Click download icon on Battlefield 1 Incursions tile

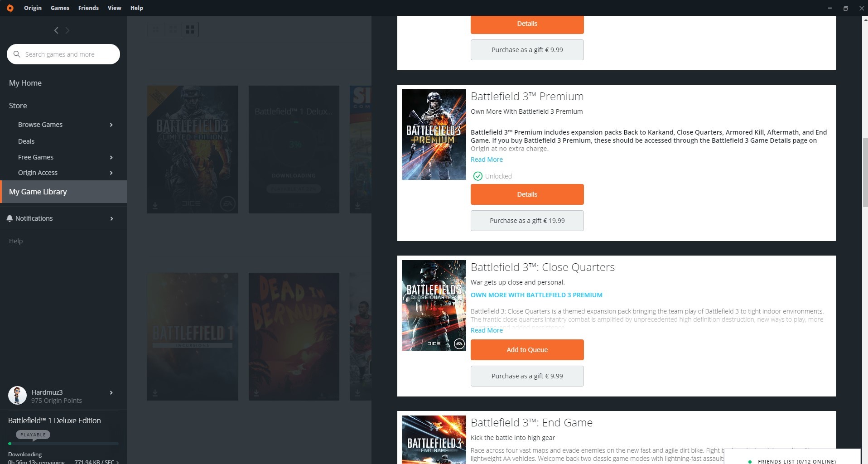[x=155, y=393]
